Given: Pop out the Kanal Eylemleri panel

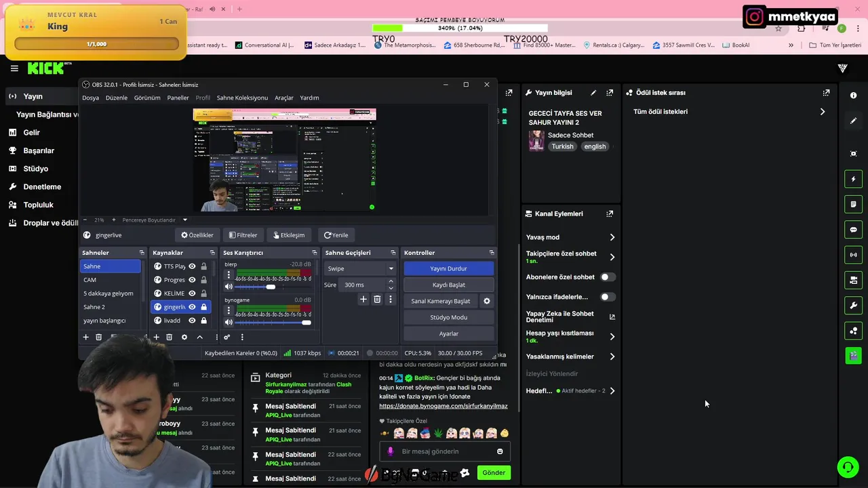Looking at the screenshot, I should 610,213.
